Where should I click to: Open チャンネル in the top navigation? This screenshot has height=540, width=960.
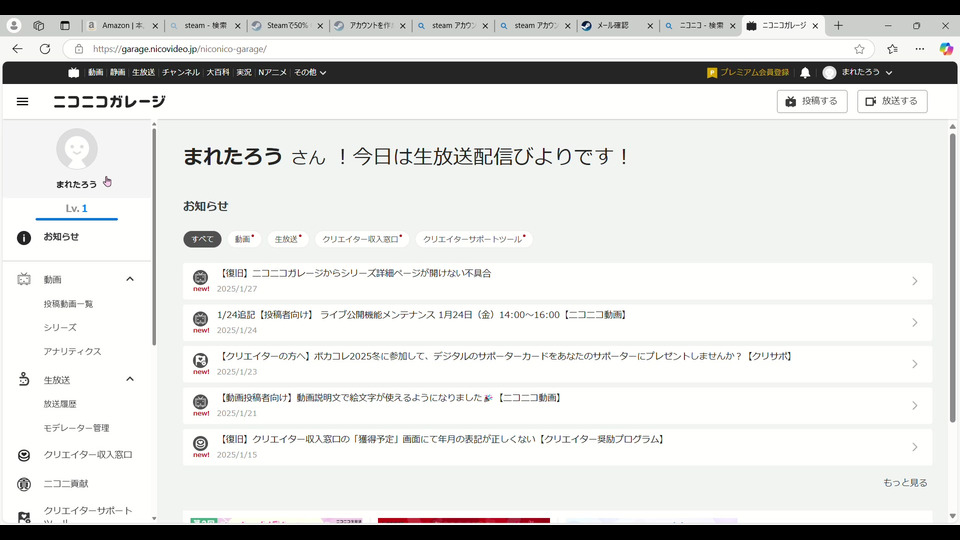pos(181,72)
